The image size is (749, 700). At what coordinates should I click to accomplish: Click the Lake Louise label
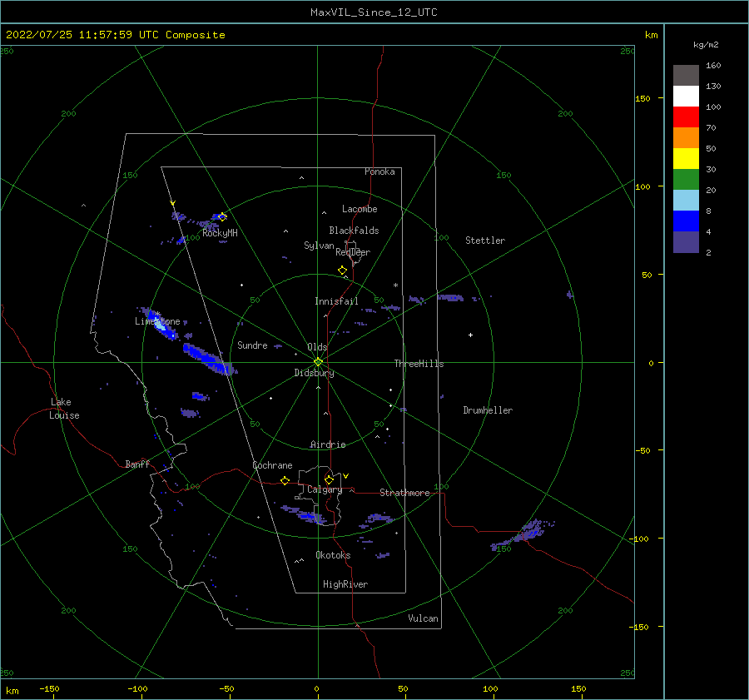64,409
